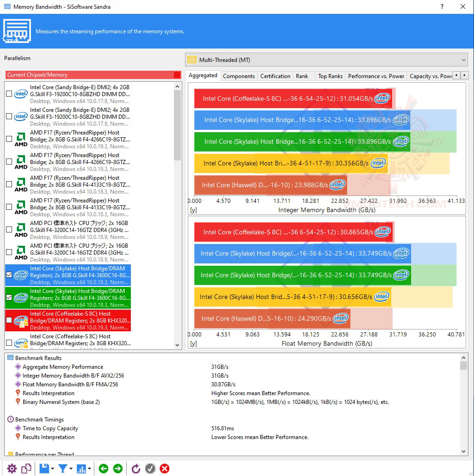Go forward with the green right arrow
The width and height of the screenshot is (474, 476).
point(118,469)
